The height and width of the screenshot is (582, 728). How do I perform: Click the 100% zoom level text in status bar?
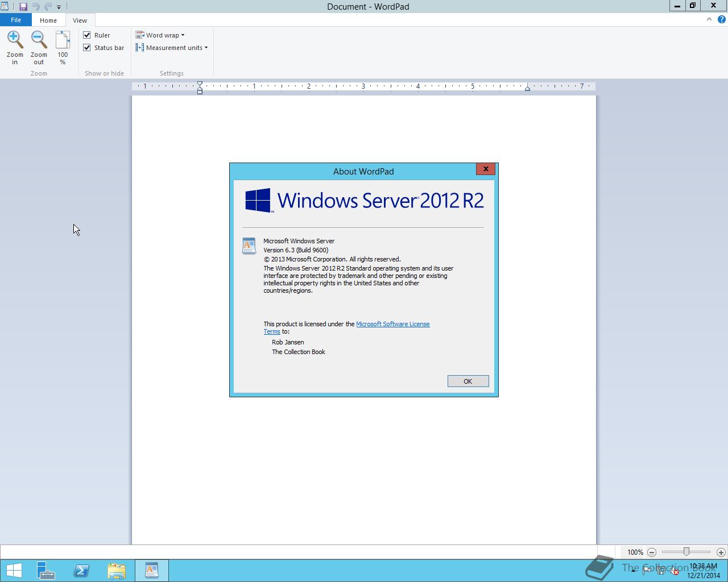635,552
